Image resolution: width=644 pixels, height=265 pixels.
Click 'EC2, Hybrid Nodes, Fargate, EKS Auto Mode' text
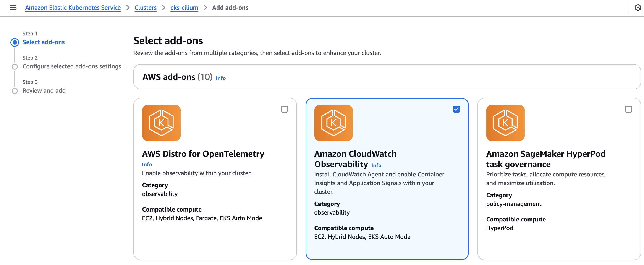click(x=202, y=218)
